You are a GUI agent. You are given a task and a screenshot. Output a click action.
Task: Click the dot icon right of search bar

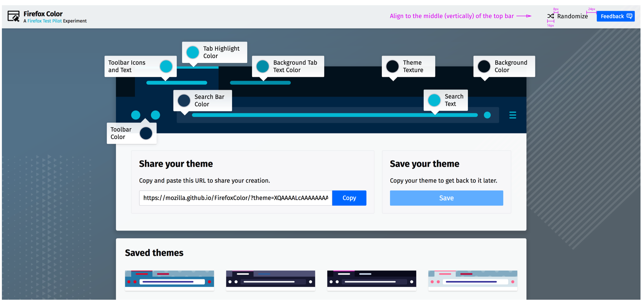point(487,115)
